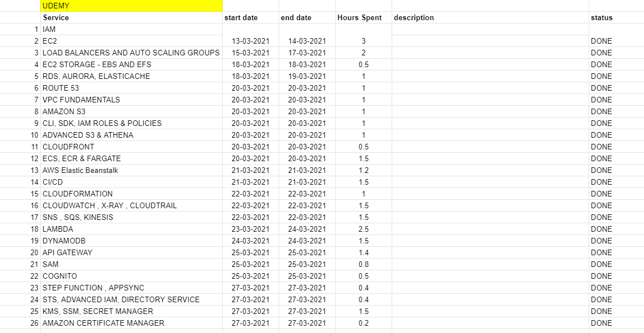Click row number 13 beside Elastic Beanstalk

(20, 170)
